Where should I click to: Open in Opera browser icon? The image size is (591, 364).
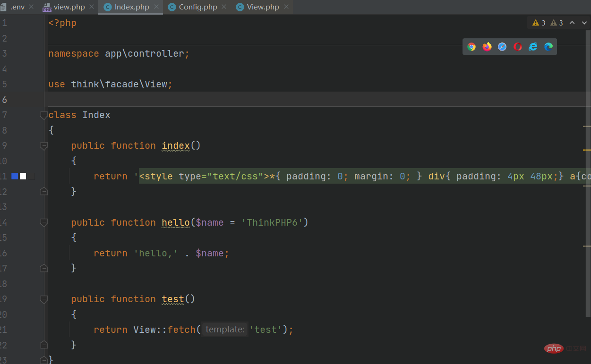pyautogui.click(x=518, y=47)
